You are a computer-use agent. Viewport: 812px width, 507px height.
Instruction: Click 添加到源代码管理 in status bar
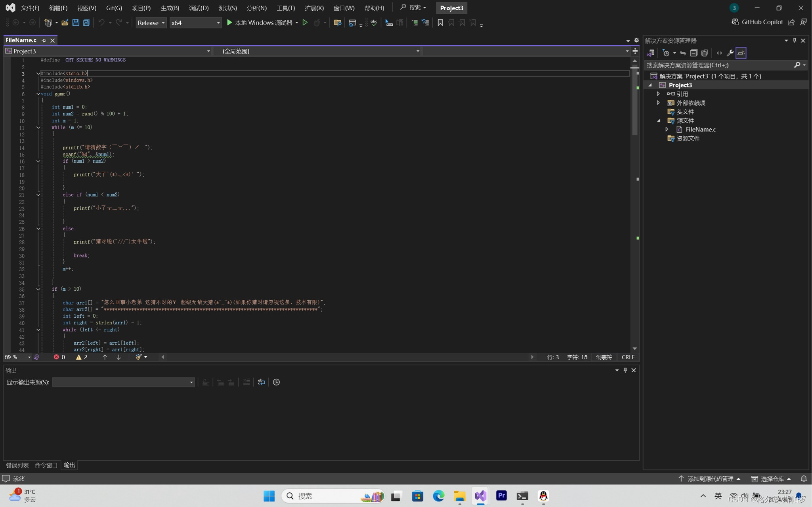click(x=709, y=478)
